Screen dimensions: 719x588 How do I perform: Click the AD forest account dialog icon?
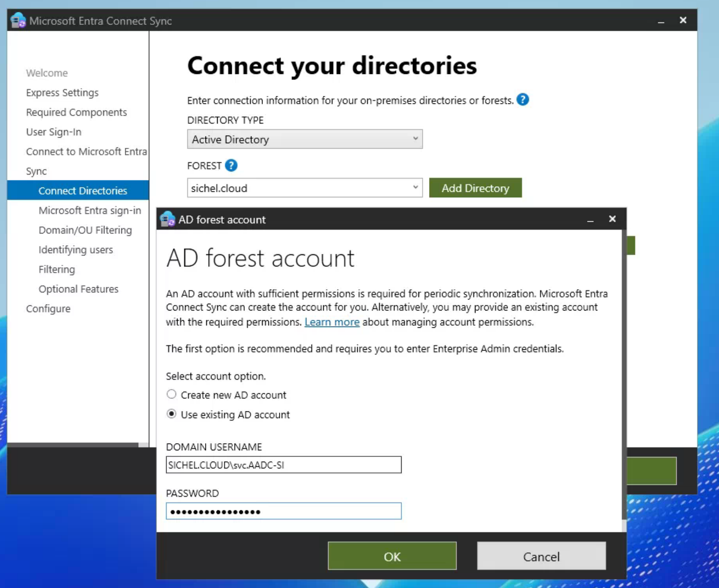point(167,219)
